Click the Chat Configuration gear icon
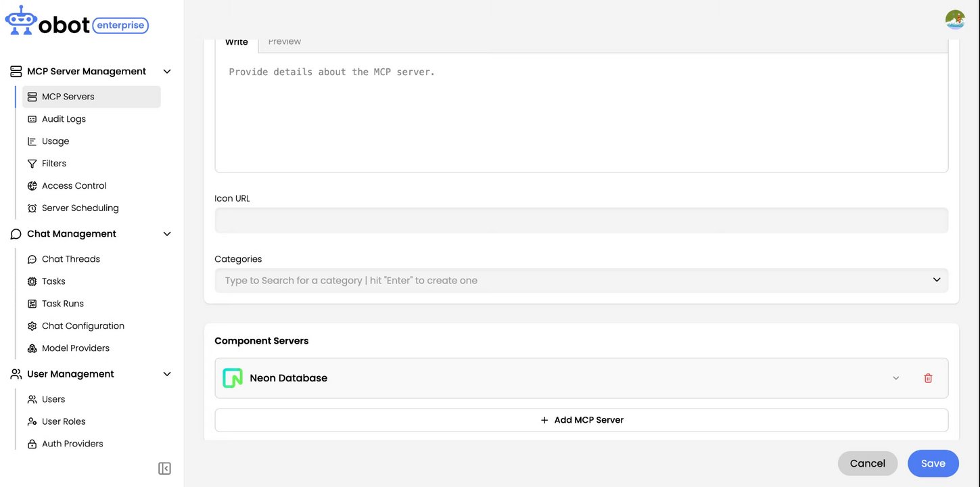The height and width of the screenshot is (487, 980). (32, 326)
